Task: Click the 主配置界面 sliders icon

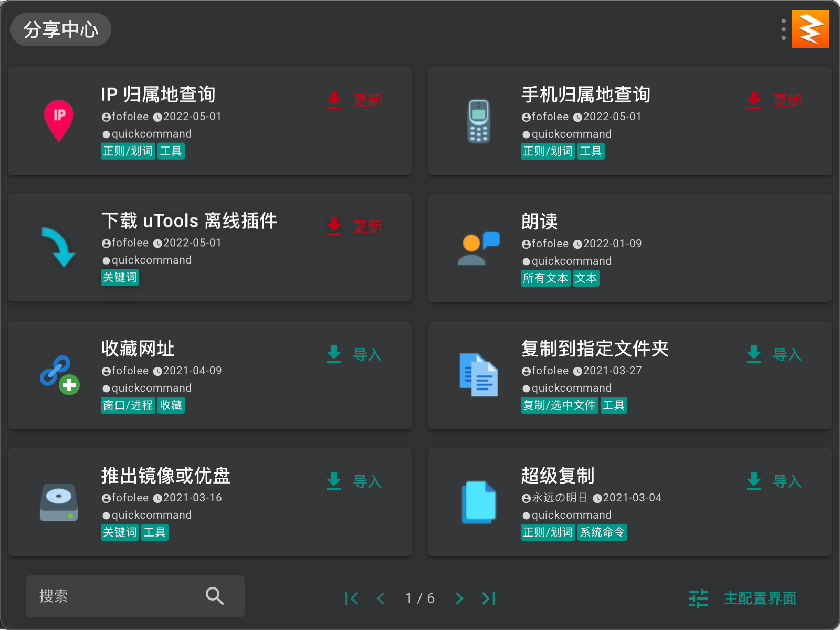Action: tap(698, 598)
